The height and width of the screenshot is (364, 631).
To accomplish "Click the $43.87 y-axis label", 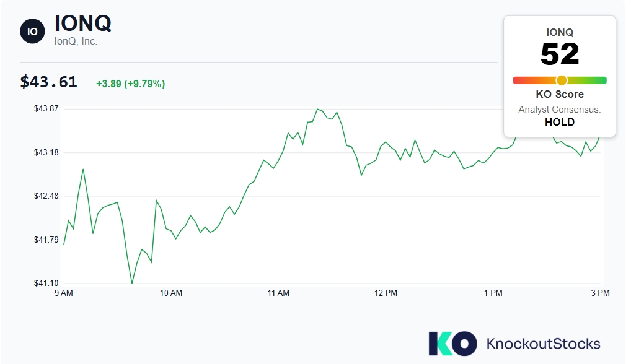I will [46, 108].
